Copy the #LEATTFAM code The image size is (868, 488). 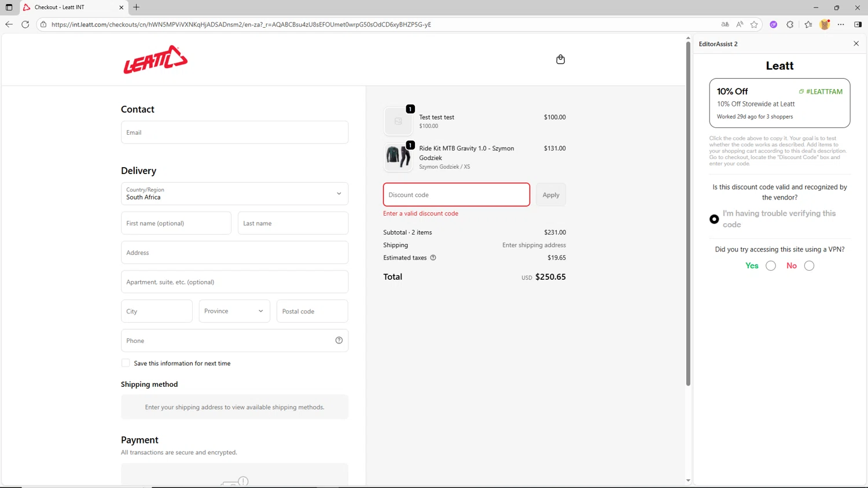tap(821, 91)
